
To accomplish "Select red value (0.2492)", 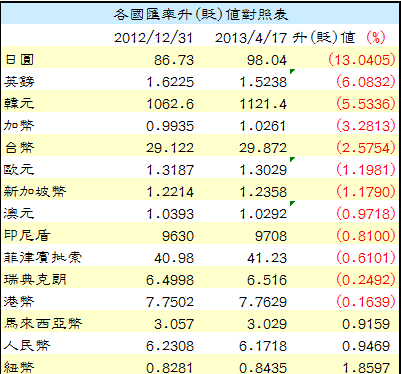I will coord(366,280).
